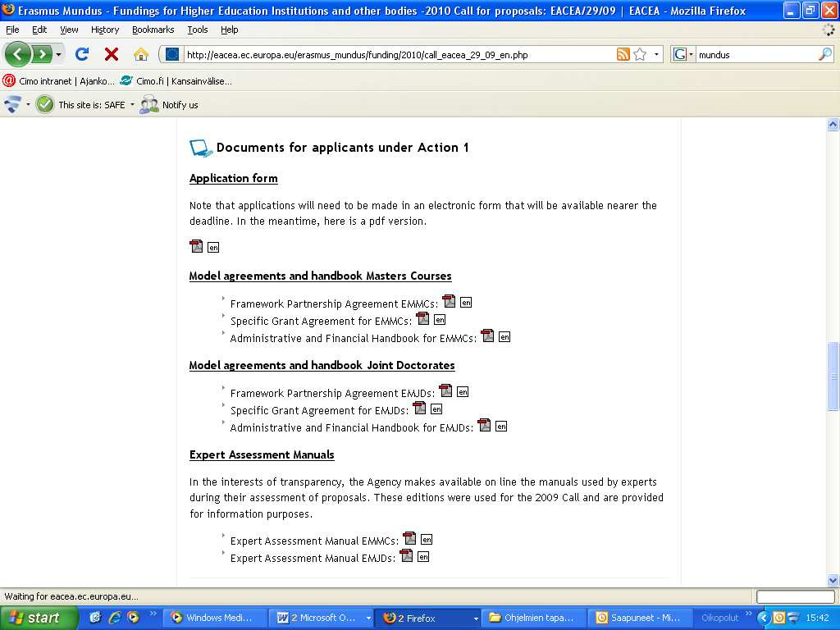Click the green SAFE site checkmark icon
The image size is (840, 630).
45,104
